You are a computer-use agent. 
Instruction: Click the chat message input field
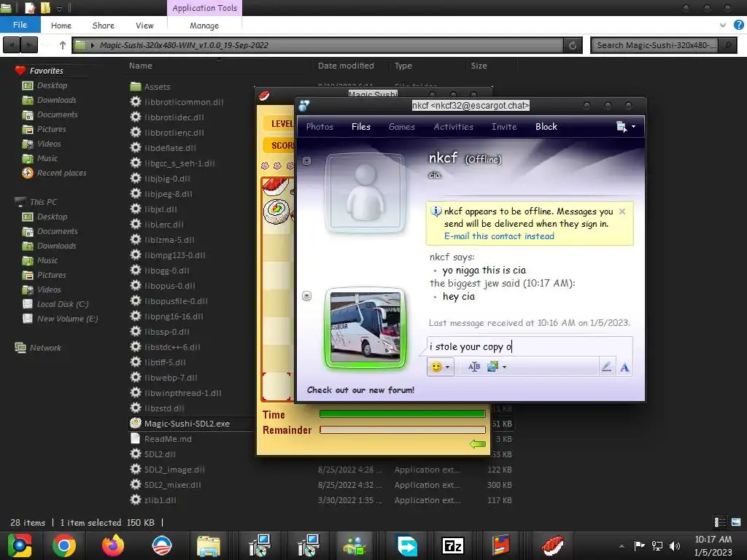pos(530,346)
